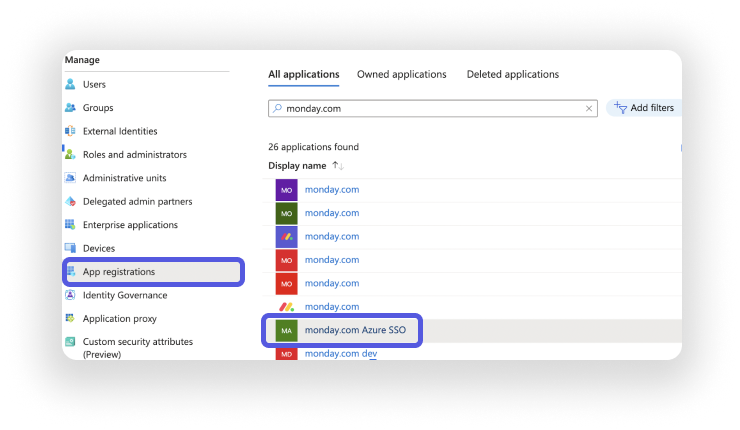Click the purple MO app tile
Viewport: 740px width, 430px height.
pos(286,190)
